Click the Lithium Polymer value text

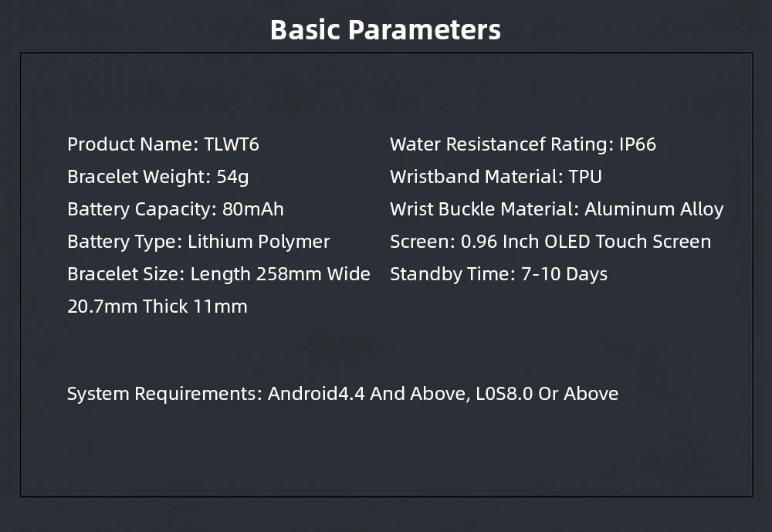click(259, 242)
